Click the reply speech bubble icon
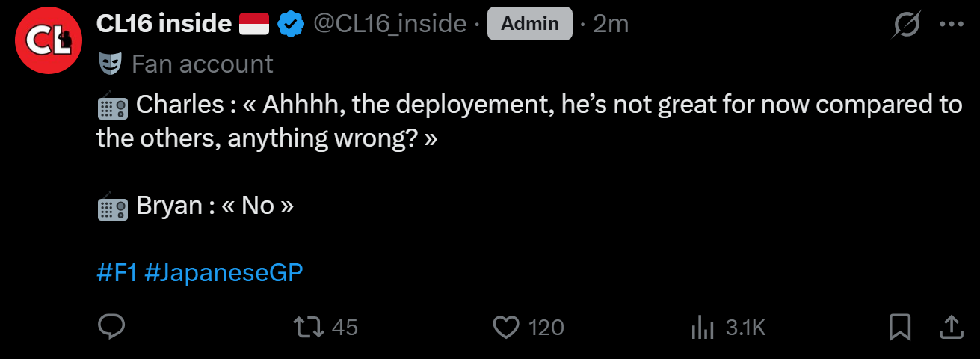The height and width of the screenshot is (359, 980). pyautogui.click(x=111, y=327)
